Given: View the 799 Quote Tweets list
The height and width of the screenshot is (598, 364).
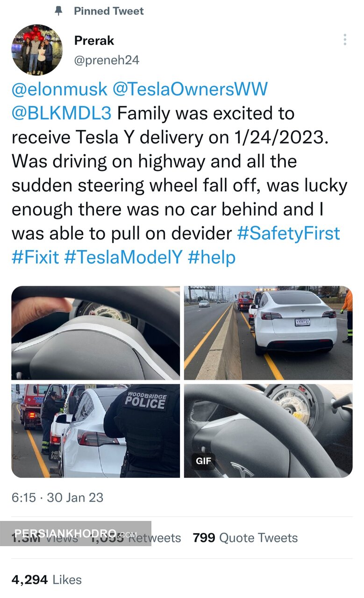Looking at the screenshot, I should tap(245, 538).
